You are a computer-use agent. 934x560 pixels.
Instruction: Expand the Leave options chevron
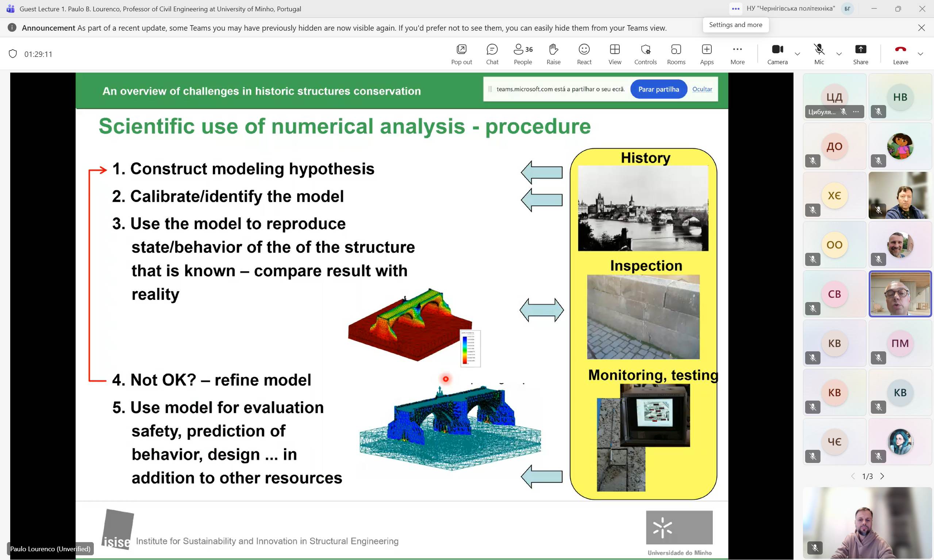tap(920, 54)
